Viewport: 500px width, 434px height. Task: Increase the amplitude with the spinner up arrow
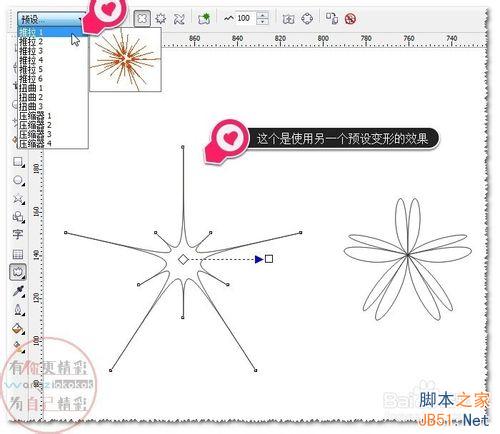pyautogui.click(x=263, y=15)
